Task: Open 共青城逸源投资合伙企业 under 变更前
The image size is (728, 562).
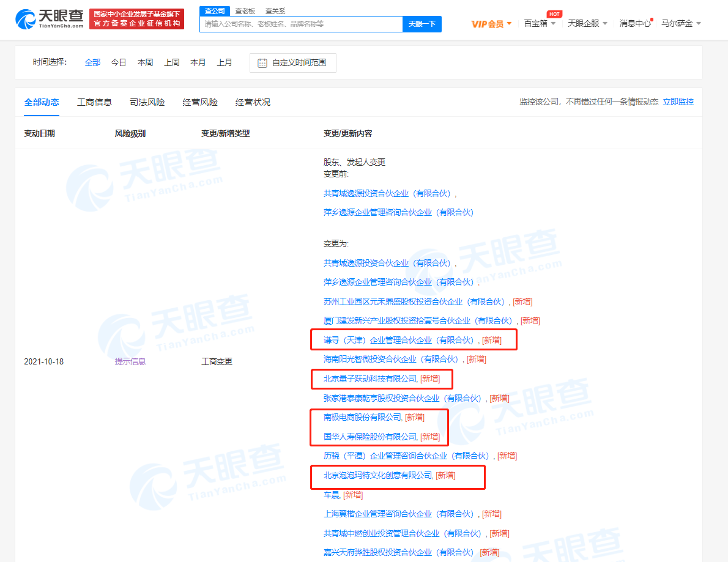Action: point(387,193)
